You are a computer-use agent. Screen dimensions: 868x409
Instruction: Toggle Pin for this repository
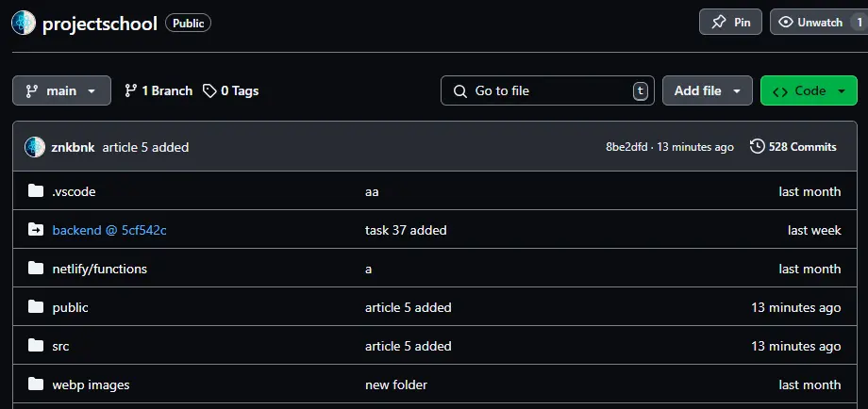[730, 23]
